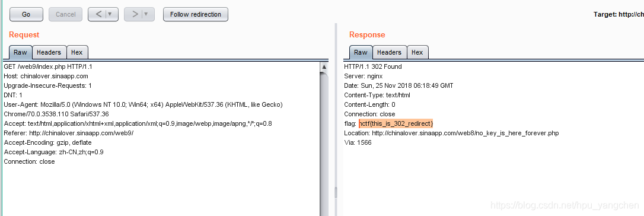Image resolution: width=644 pixels, height=216 pixels.
Task: Click response Connection: close line
Action: [x=369, y=114]
